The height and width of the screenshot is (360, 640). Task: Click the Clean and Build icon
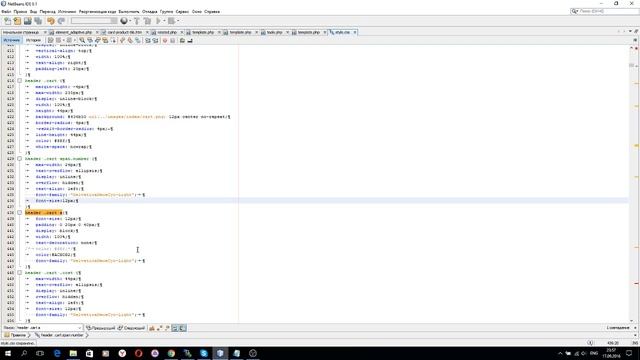147,21
